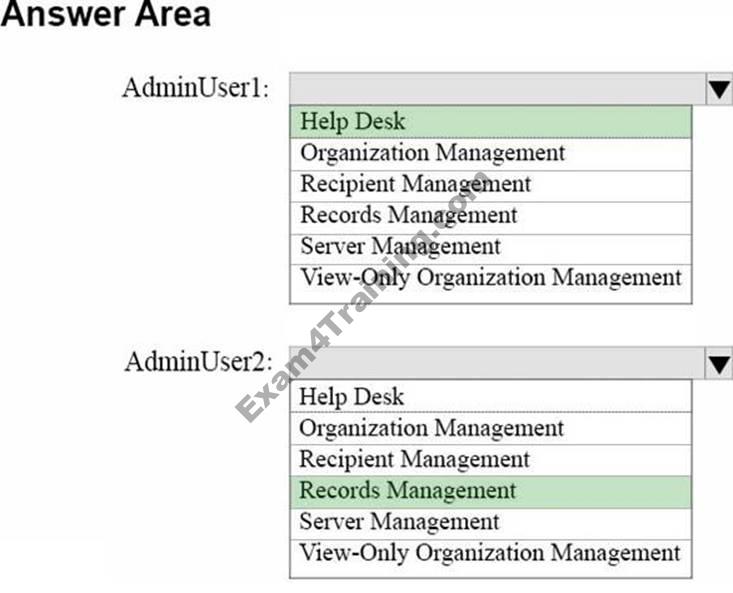Viewport: 733px width, 593px height.
Task: Open the AdminUser2 dropdown arrow
Action: [x=718, y=365]
